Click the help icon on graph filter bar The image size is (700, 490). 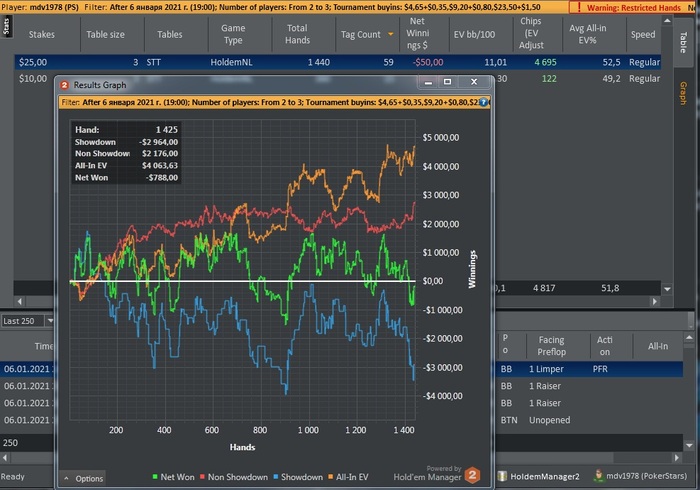pyautogui.click(x=483, y=102)
